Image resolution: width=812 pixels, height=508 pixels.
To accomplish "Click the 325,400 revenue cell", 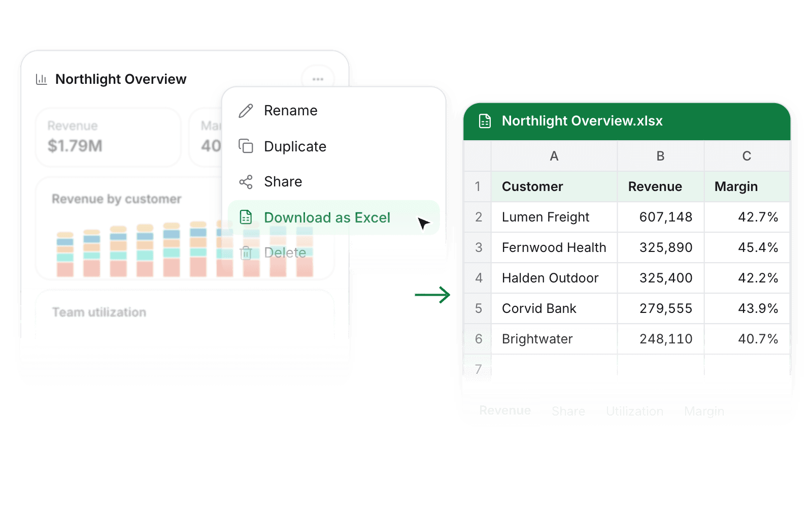I will [x=661, y=278].
